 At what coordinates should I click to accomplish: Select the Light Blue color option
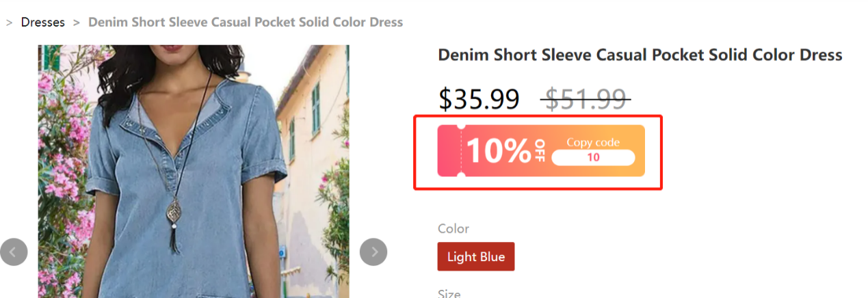[476, 257]
